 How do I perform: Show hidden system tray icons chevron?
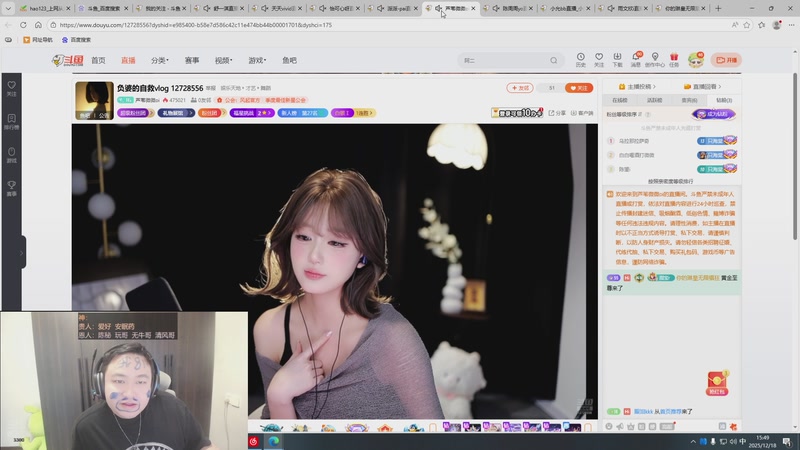693,441
